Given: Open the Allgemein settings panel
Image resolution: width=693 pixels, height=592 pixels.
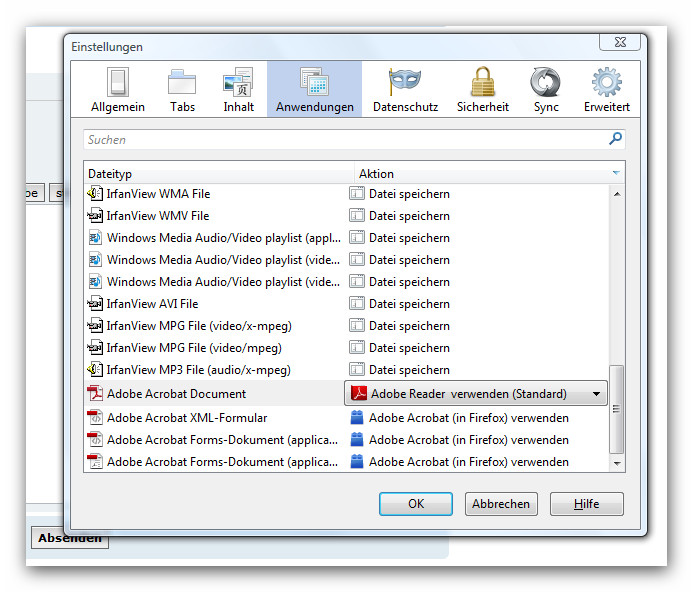Looking at the screenshot, I should coord(118,90).
